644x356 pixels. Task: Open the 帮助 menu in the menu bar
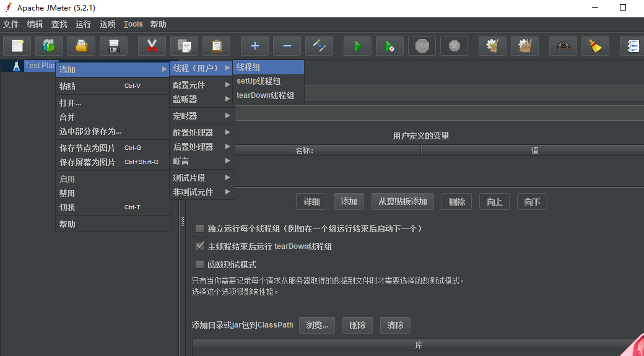pyautogui.click(x=158, y=24)
